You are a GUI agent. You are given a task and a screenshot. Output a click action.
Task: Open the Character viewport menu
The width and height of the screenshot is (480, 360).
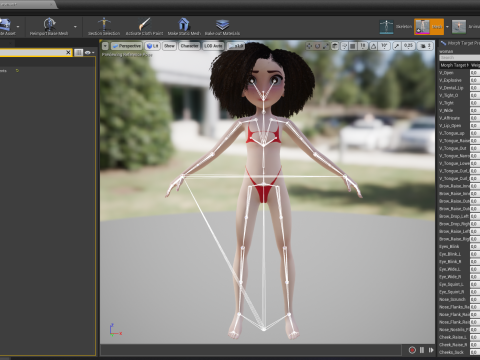click(x=189, y=46)
